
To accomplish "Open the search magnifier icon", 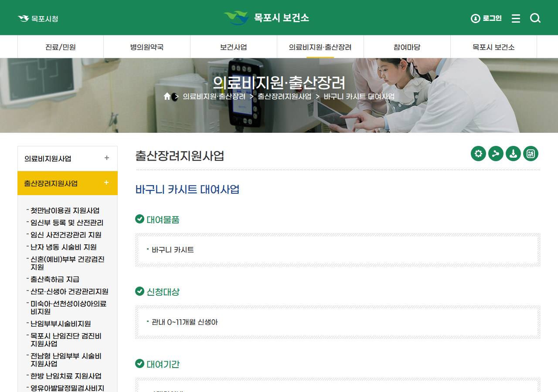I will pos(535,18).
